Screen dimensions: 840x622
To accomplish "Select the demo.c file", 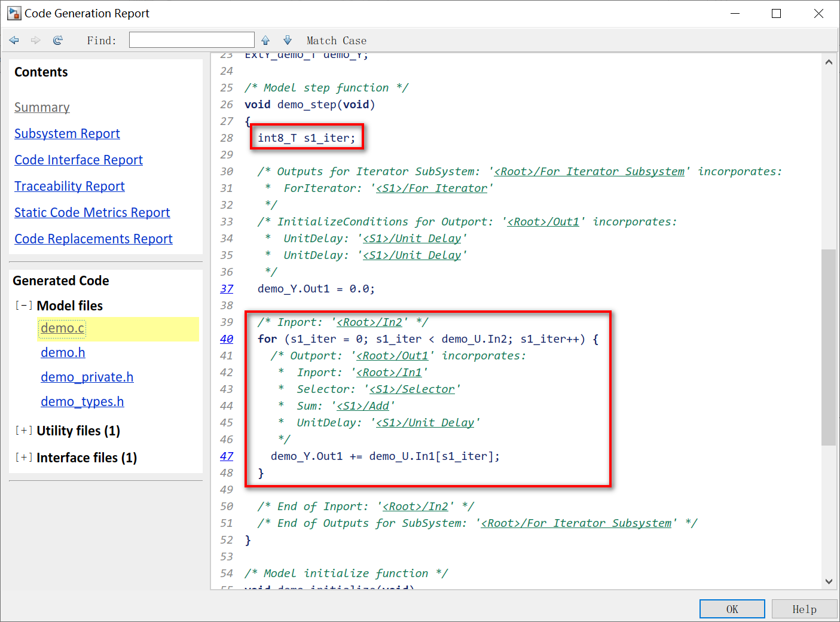I will click(x=63, y=328).
